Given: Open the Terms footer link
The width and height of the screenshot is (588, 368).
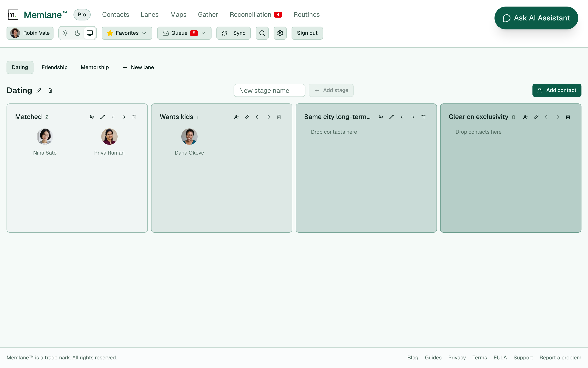Looking at the screenshot, I should 480,358.
